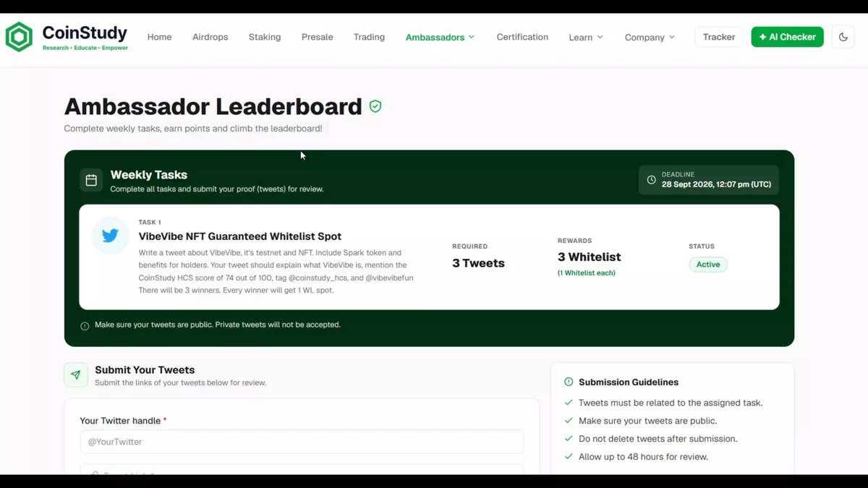Click the CoinStudy hexagon logo

(19, 37)
